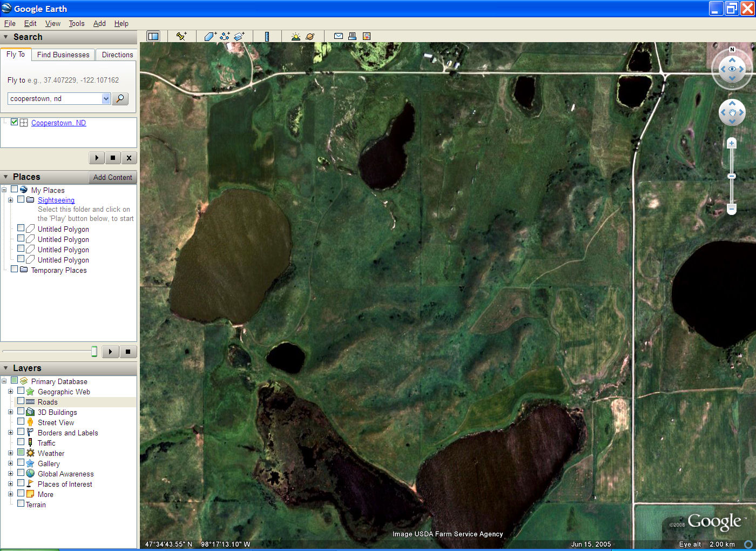Click the Email envelope icon

coord(339,36)
